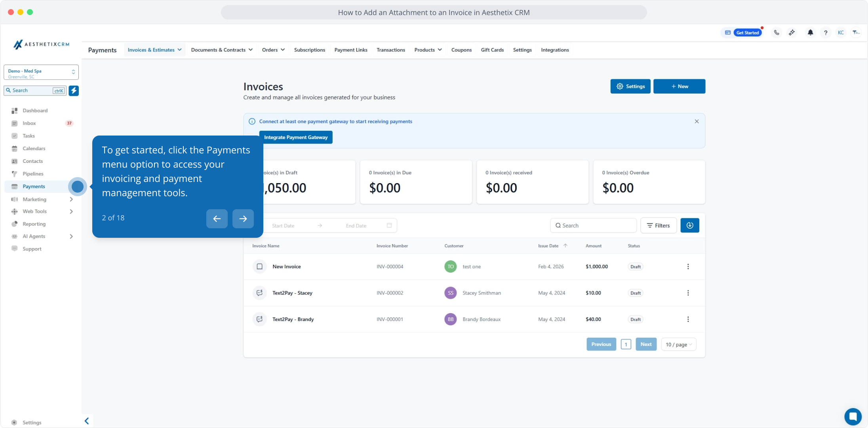Click Integrate Payment Gateway button
The width and height of the screenshot is (868, 428).
coord(296,137)
